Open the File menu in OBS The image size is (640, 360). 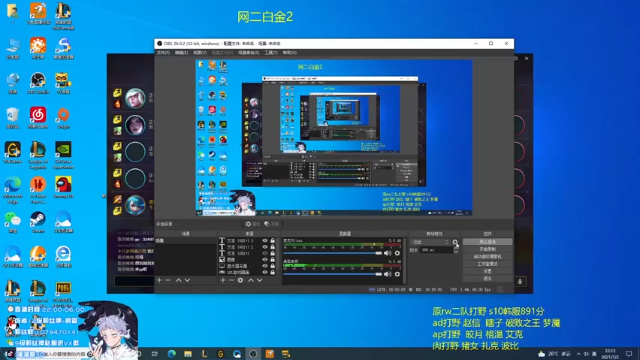[x=163, y=53]
